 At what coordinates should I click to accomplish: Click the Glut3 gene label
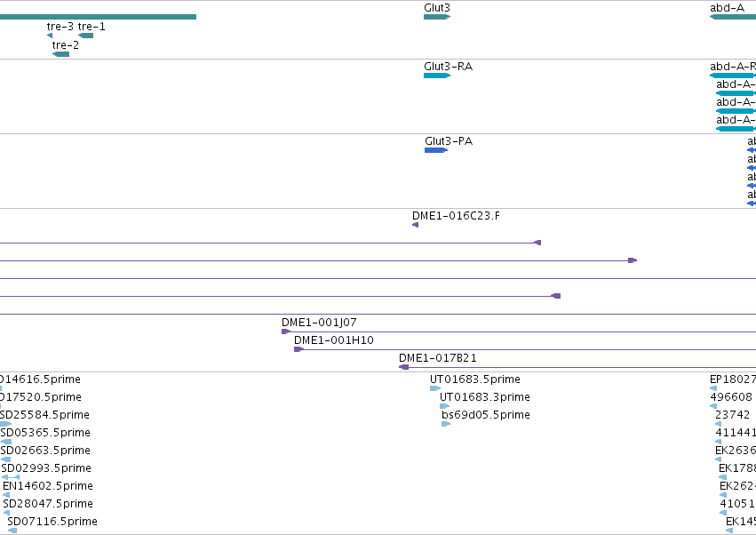click(437, 8)
